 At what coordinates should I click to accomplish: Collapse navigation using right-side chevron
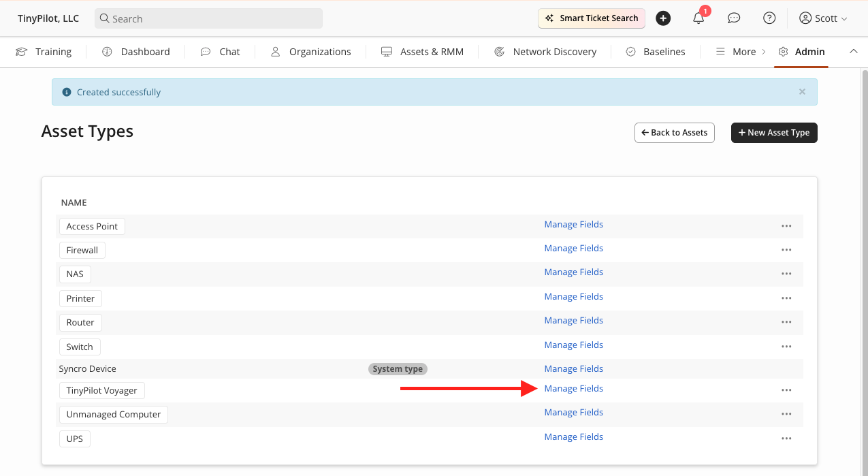click(854, 51)
